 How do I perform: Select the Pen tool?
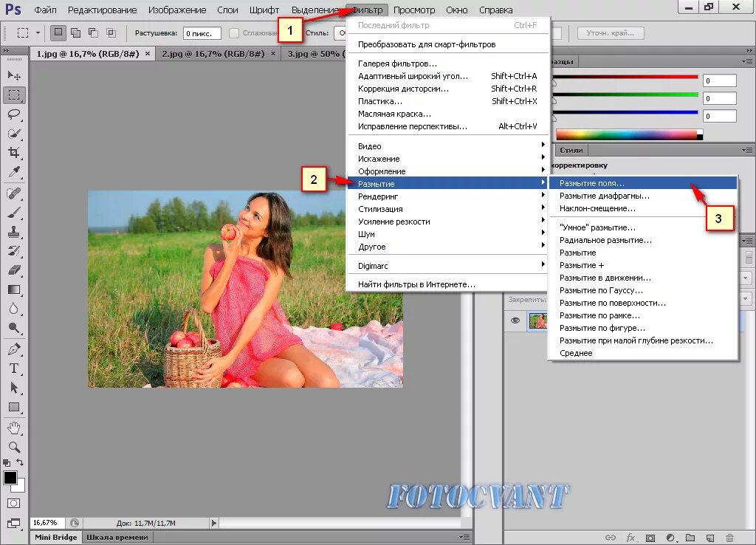[14, 349]
